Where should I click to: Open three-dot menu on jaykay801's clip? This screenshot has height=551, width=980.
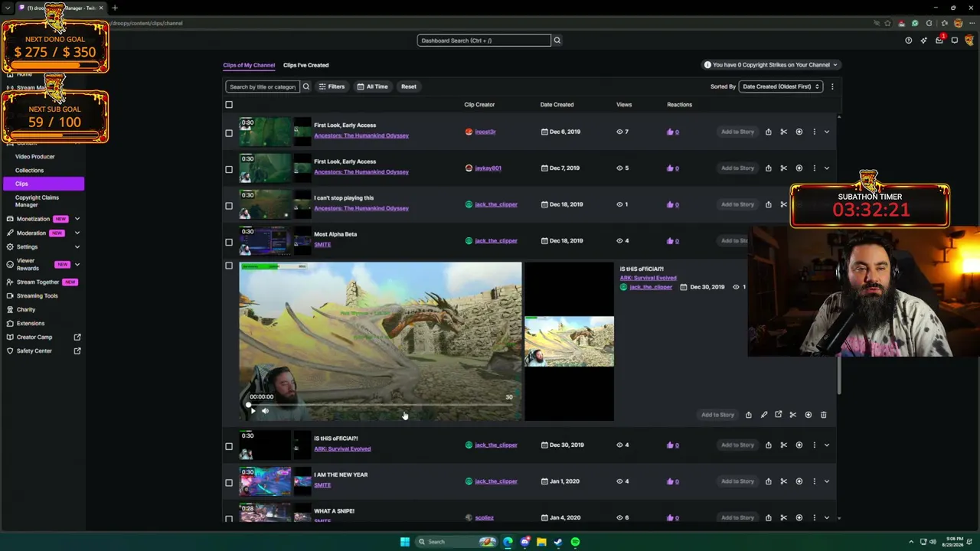click(814, 168)
